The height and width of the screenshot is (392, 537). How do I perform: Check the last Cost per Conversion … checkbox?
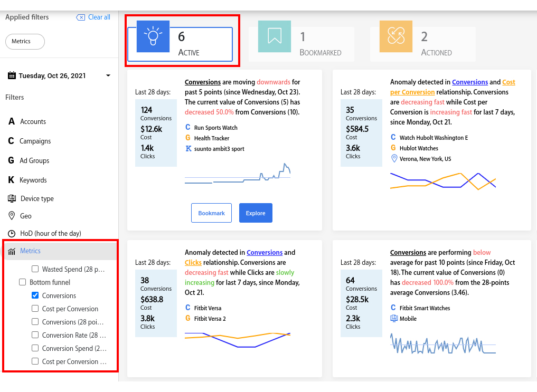point(35,361)
